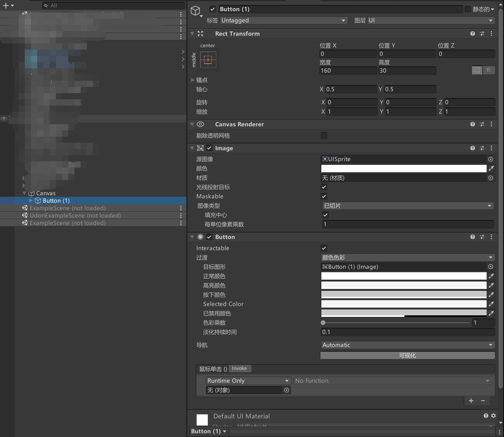Toggle Button (1) active checkbox
504x437 pixels.
pyautogui.click(x=212, y=9)
